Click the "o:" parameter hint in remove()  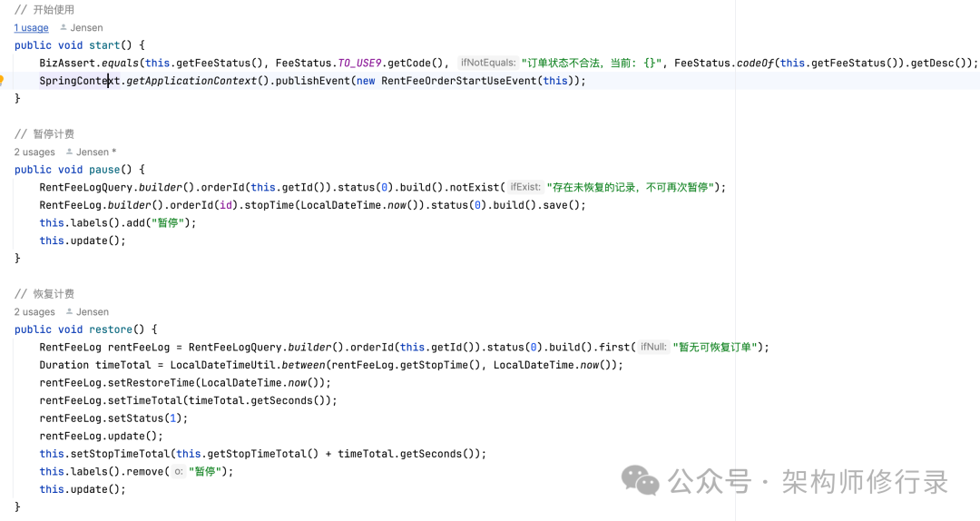click(x=179, y=472)
